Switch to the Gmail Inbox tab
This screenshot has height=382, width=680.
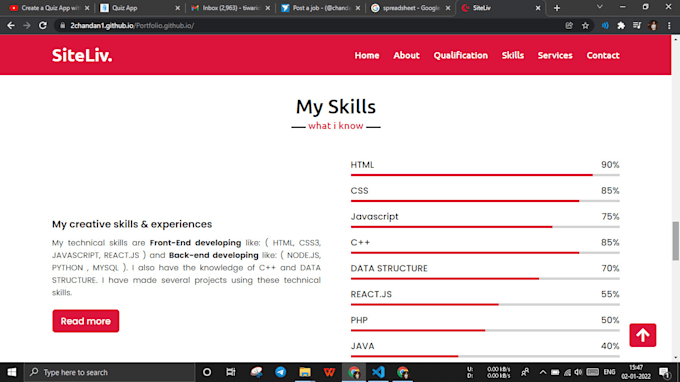click(230, 8)
